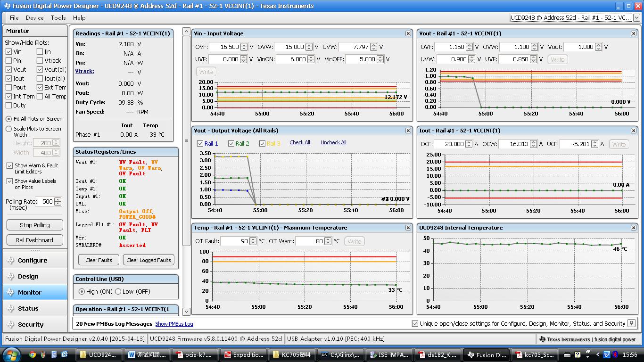Open the device and rail selector dropdown
The height and width of the screenshot is (362, 644).
[636, 17]
